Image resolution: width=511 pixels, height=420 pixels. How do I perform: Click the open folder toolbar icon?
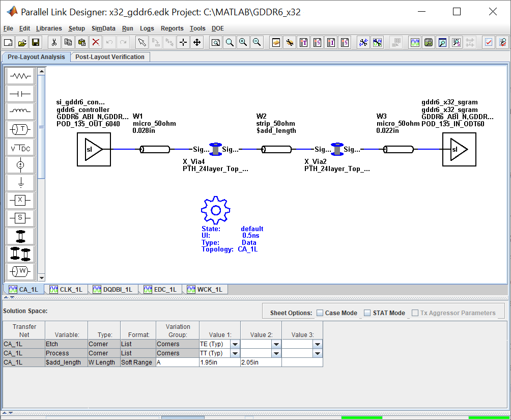22,42
